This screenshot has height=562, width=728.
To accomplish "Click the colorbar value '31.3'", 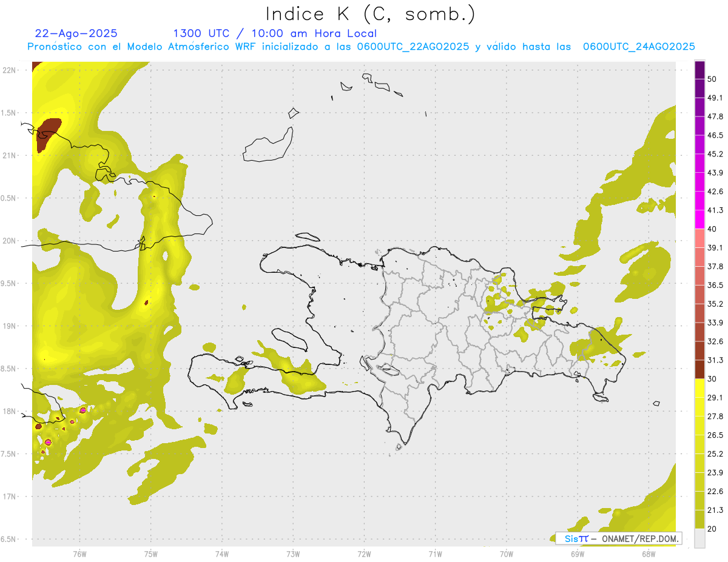I will click(715, 360).
